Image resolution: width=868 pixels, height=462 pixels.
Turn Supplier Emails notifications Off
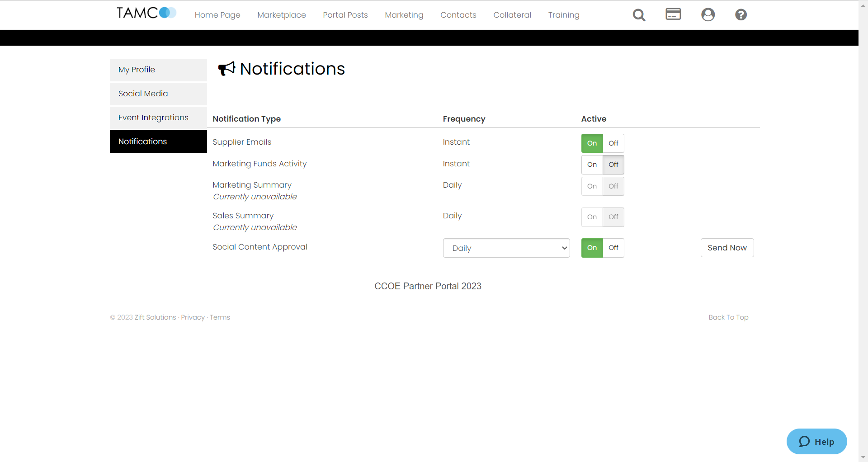click(613, 143)
